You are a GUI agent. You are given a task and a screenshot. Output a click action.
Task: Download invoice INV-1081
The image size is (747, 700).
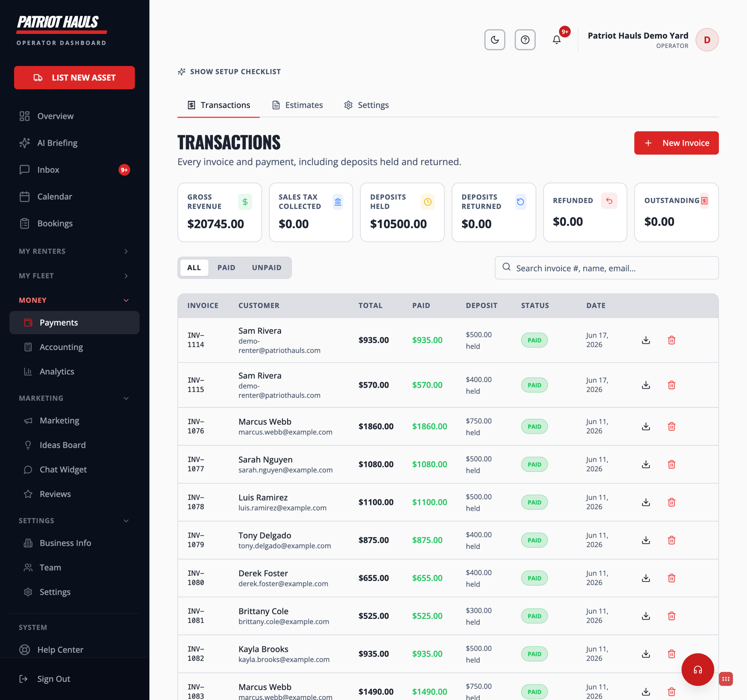646,616
